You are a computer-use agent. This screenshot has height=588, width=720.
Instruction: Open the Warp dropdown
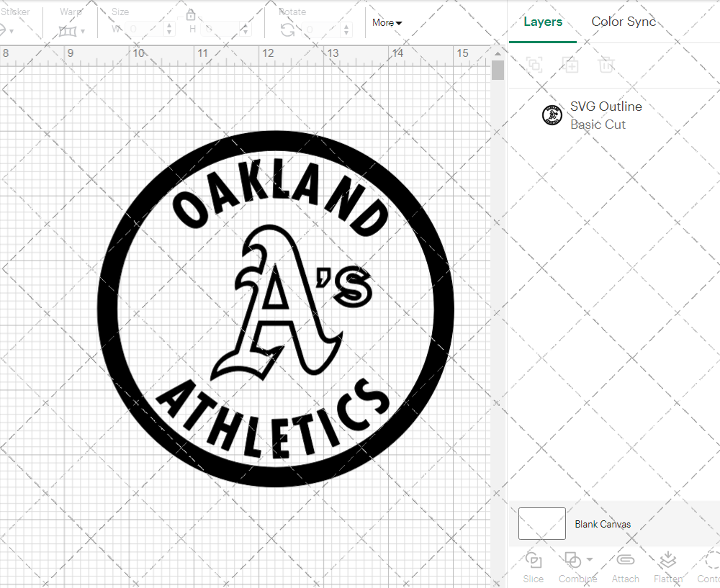[x=72, y=31]
